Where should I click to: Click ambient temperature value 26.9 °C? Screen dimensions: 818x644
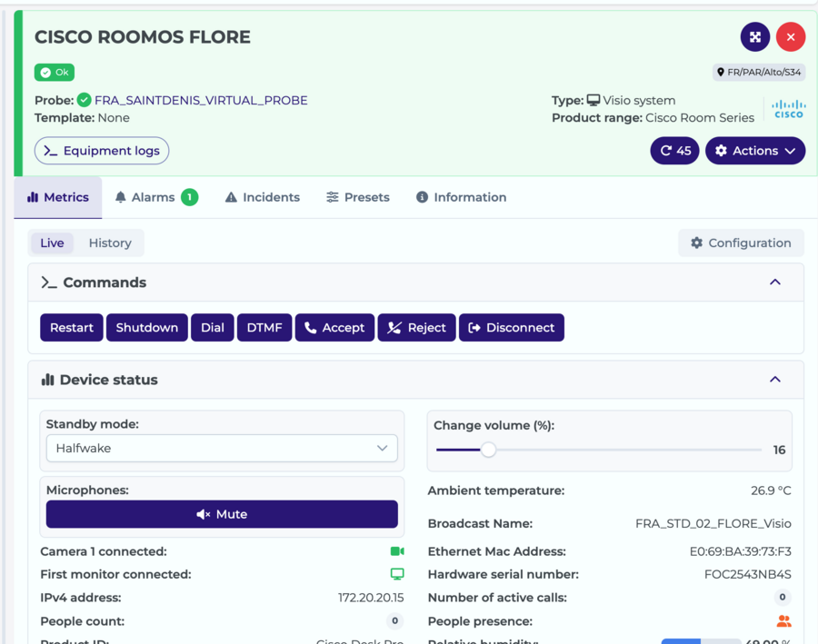[771, 490]
